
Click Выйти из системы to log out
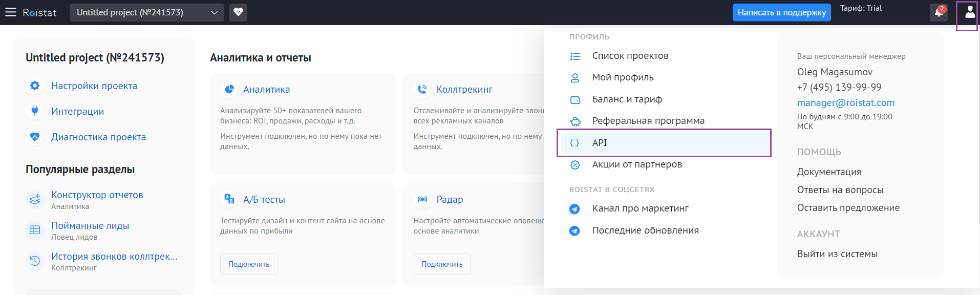pyautogui.click(x=837, y=254)
